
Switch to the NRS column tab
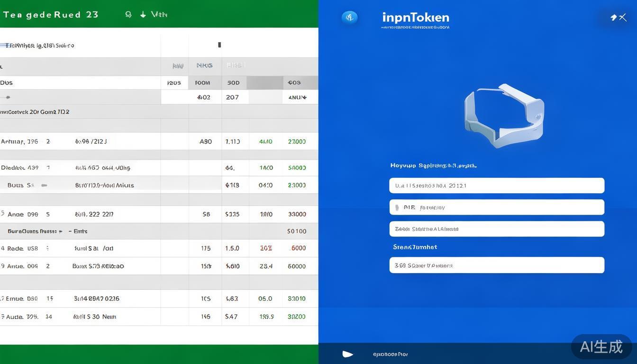tap(204, 65)
